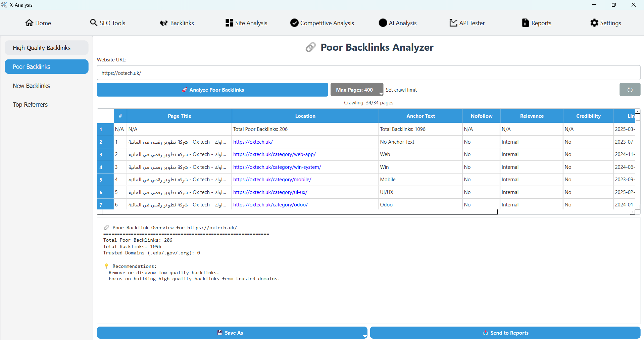The height and width of the screenshot is (340, 644).
Task: Click the Home house icon
Action: click(29, 23)
